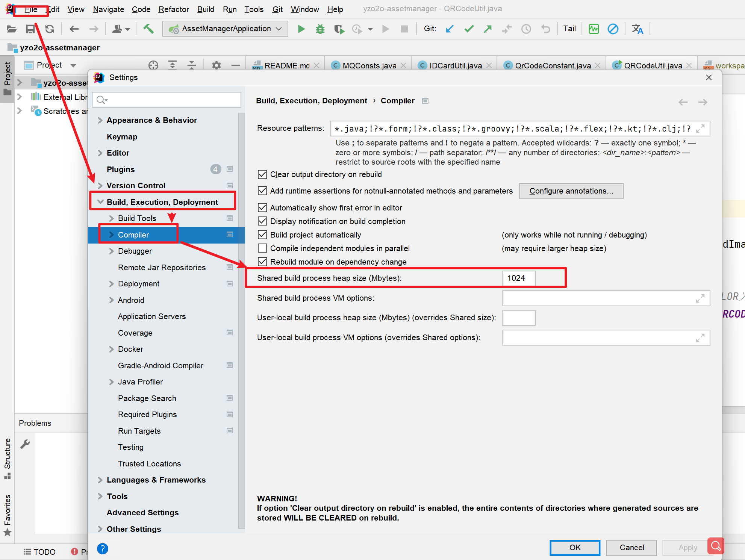Image resolution: width=745 pixels, height=560 pixels.
Task: Click the Debug bug icon
Action: coord(320,29)
